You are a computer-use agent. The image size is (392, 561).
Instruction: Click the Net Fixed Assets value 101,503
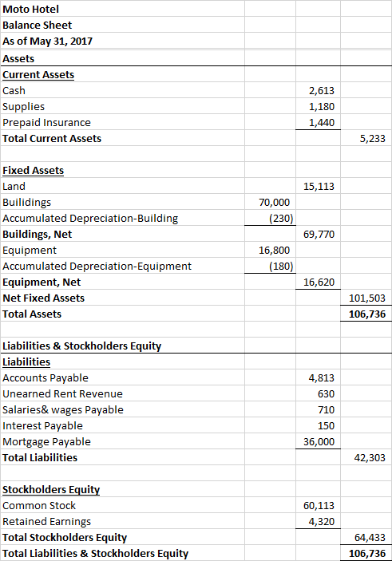(367, 298)
